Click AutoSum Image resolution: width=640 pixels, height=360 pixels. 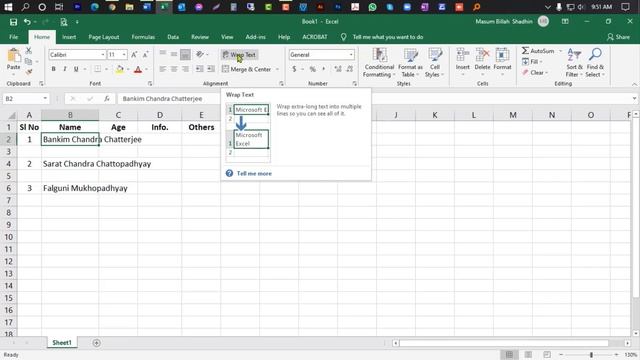[538, 51]
